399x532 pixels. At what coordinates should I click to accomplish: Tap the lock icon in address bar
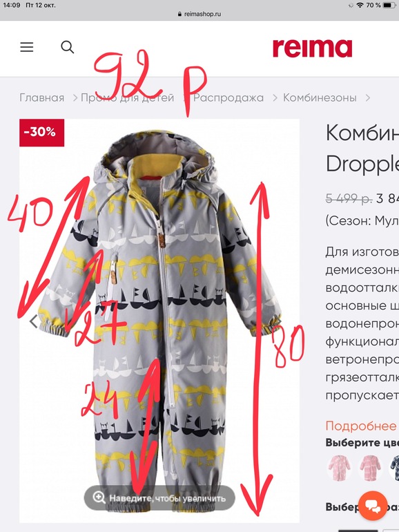coord(179,15)
